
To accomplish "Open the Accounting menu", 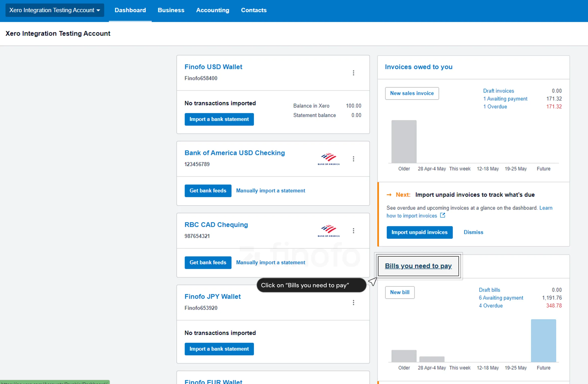I will click(213, 10).
